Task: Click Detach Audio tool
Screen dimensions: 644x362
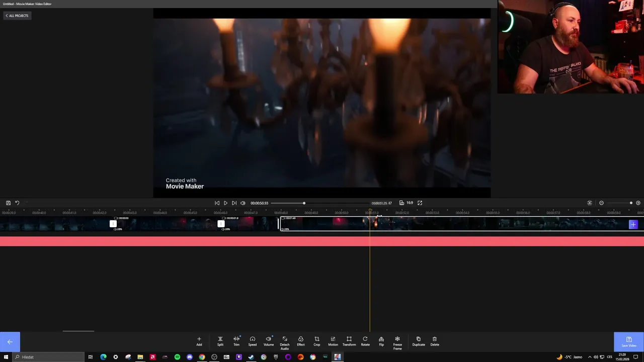Action: click(285, 342)
